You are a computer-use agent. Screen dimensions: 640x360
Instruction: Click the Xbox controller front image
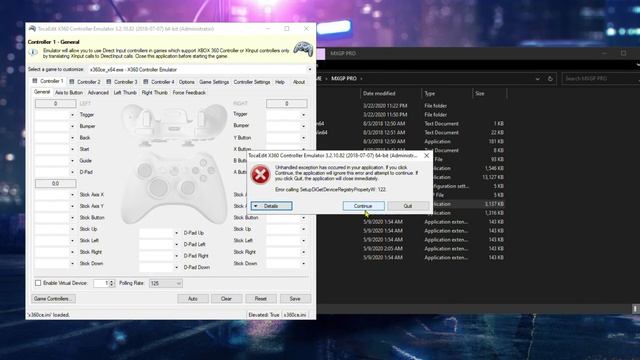click(174, 187)
